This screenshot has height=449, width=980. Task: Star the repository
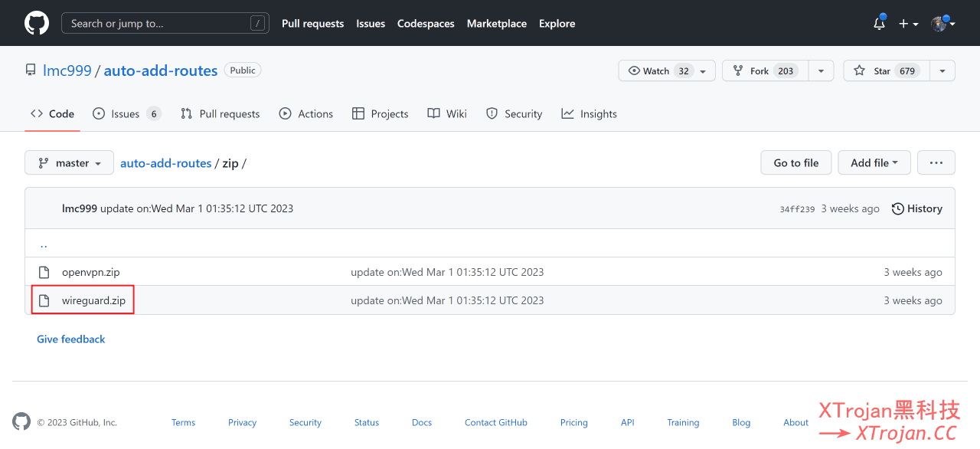pyautogui.click(x=887, y=70)
